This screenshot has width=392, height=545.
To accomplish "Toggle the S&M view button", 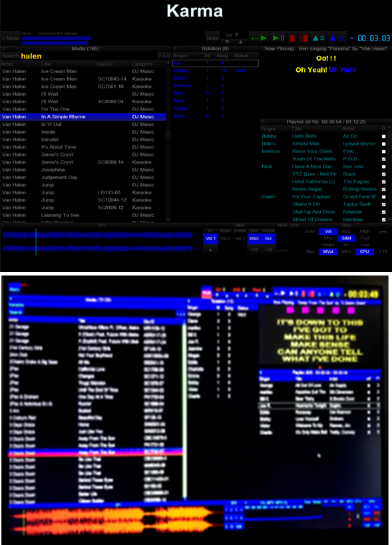I will point(346,238).
